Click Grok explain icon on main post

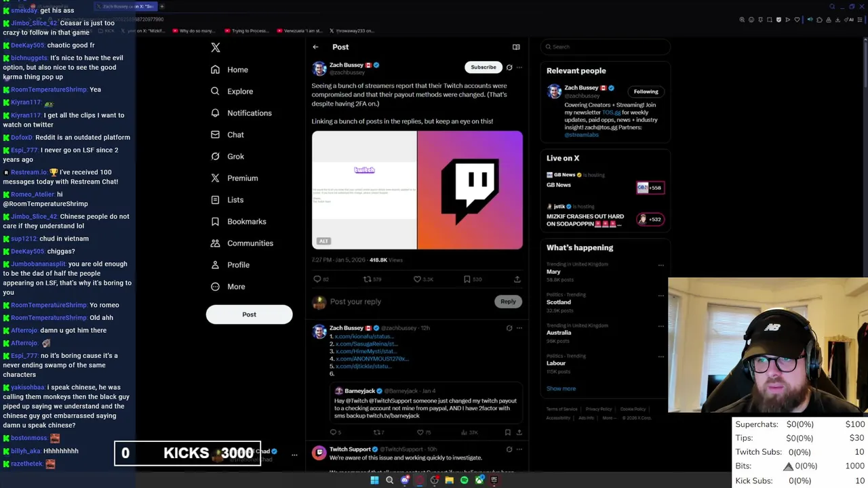tap(509, 67)
